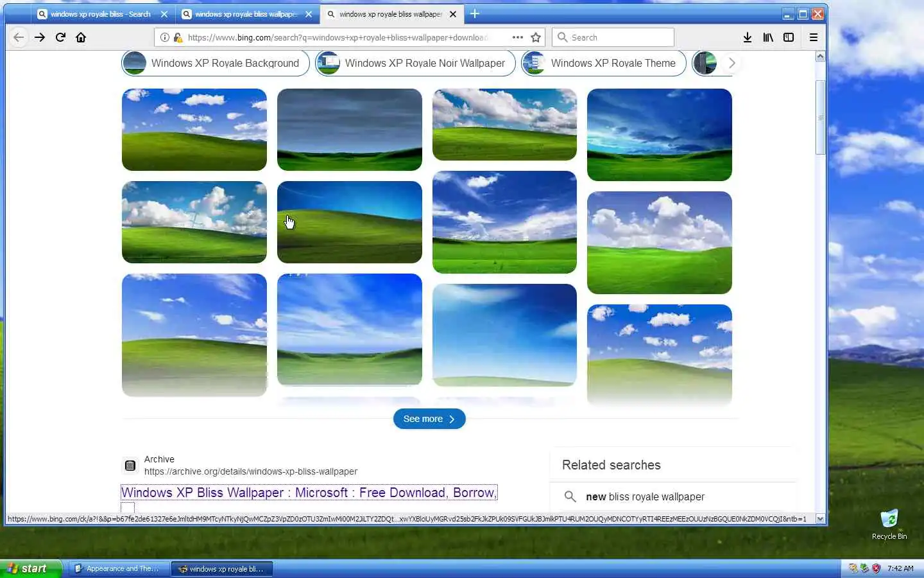Click the 'See more' images button
Viewport: 924px width, 578px height.
429,419
